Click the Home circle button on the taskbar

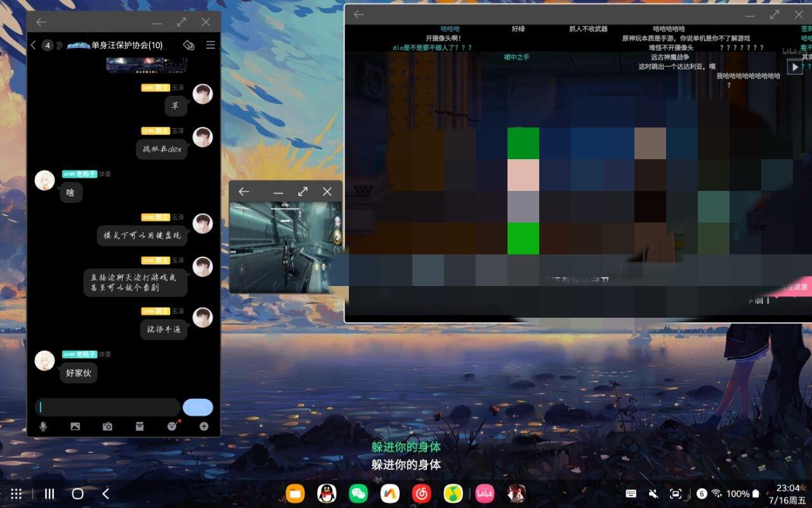pos(77,493)
